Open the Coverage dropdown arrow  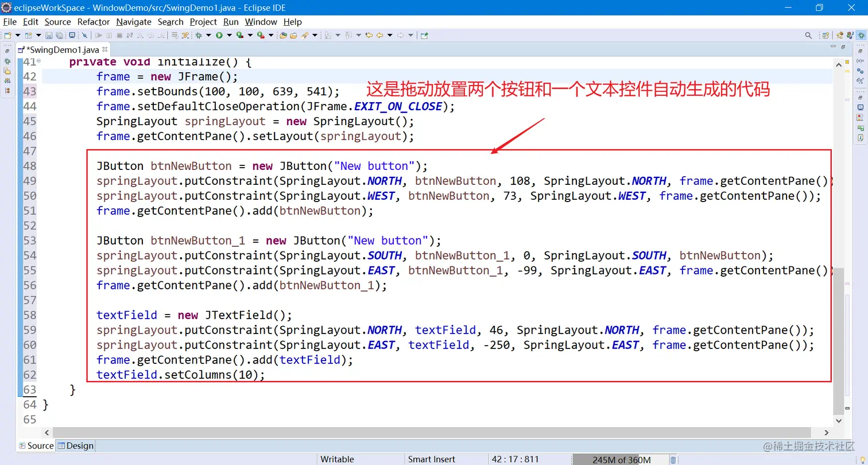250,35
